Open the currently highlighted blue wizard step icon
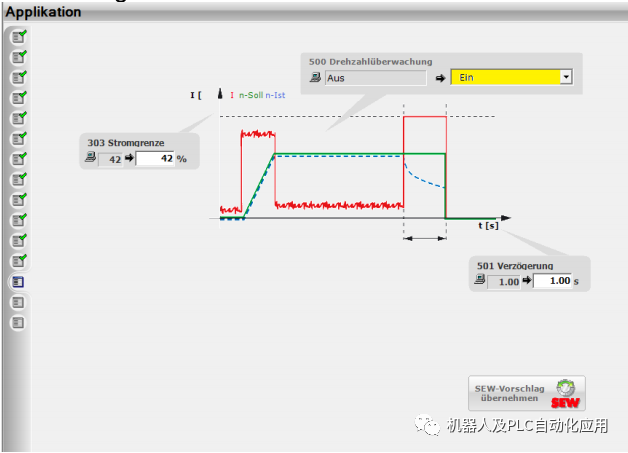The height and width of the screenshot is (453, 628). (18, 282)
